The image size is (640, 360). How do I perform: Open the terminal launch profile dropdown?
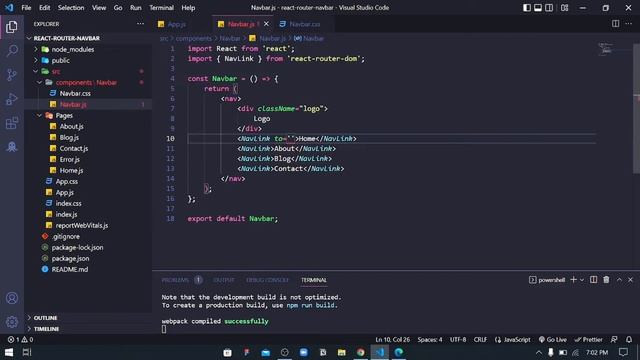[582, 280]
